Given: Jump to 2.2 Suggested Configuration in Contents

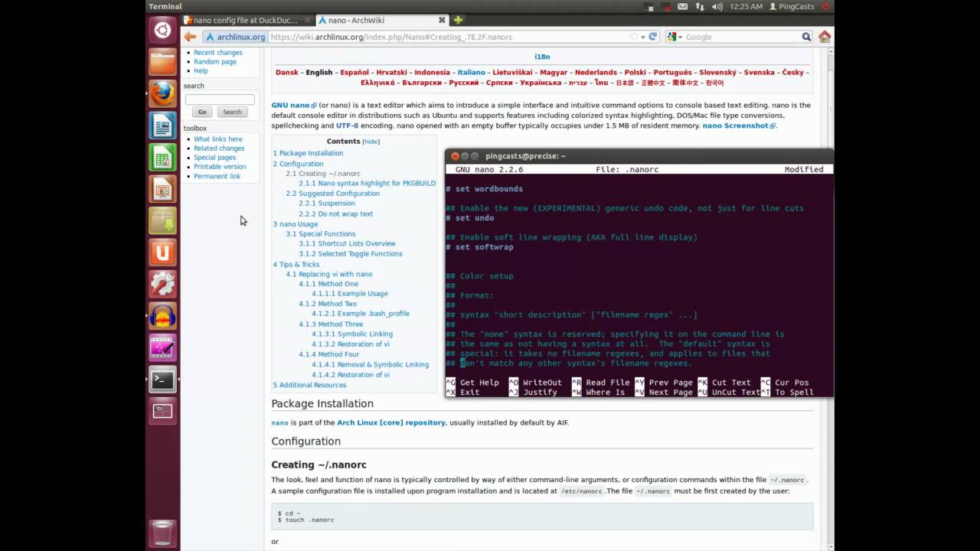Looking at the screenshot, I should pyautogui.click(x=333, y=194).
